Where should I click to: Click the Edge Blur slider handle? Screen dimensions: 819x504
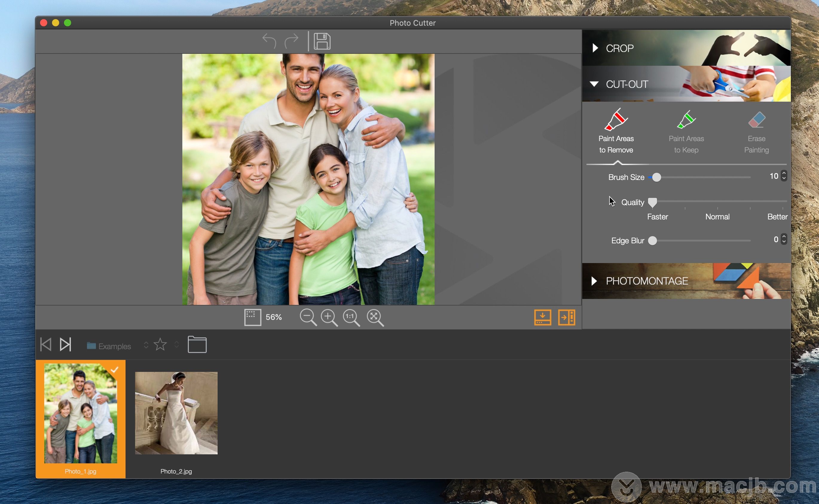pyautogui.click(x=653, y=241)
